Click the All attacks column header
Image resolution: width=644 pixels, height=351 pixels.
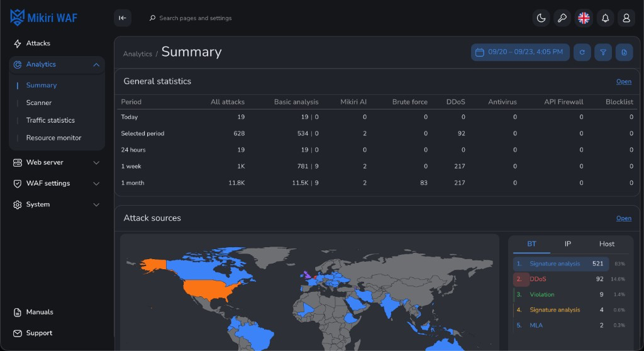click(x=228, y=102)
